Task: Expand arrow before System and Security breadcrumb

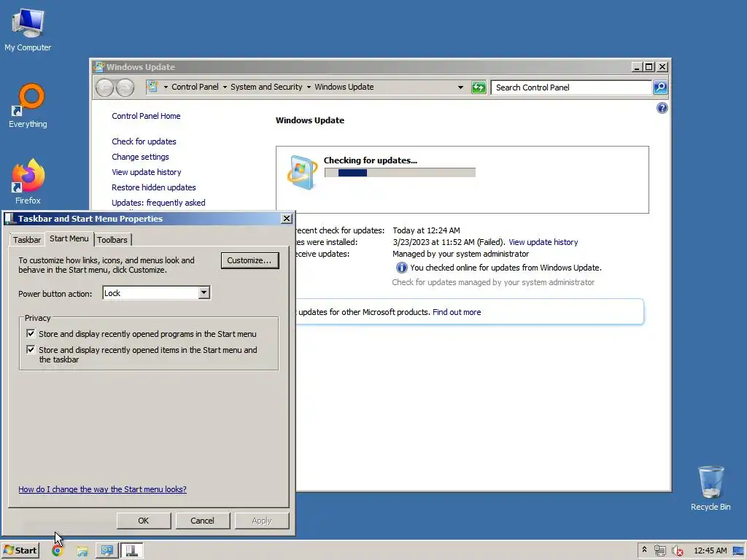Action: tap(225, 87)
